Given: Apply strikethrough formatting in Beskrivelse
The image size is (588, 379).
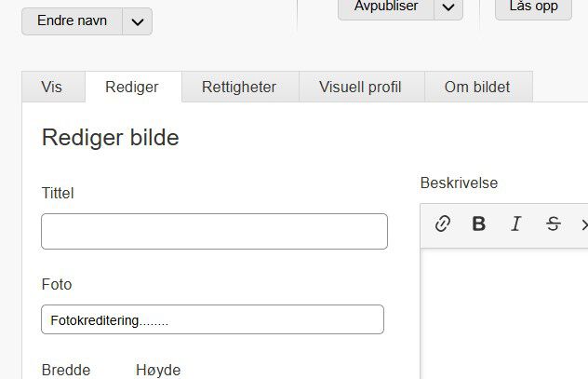Looking at the screenshot, I should (554, 224).
